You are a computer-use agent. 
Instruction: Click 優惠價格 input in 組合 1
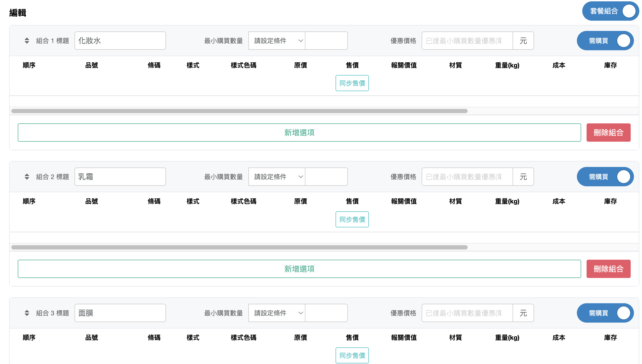(467, 41)
